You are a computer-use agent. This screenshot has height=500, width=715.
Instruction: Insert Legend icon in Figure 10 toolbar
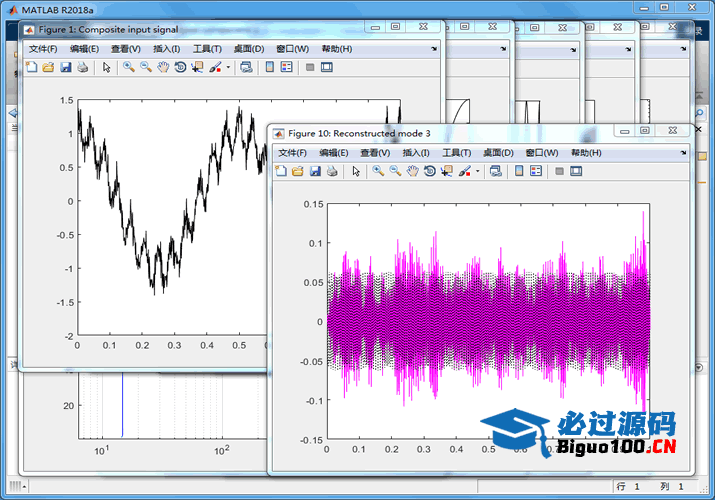(x=536, y=171)
